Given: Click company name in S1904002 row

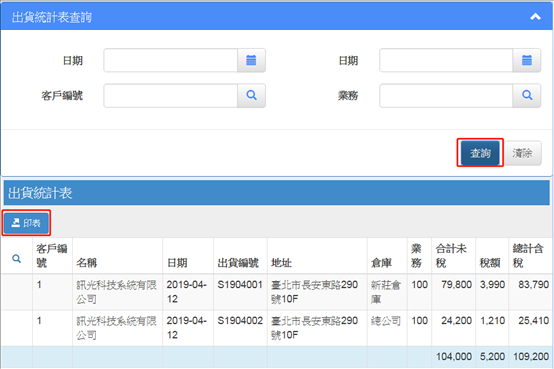Looking at the screenshot, I should pyautogui.click(x=116, y=328).
